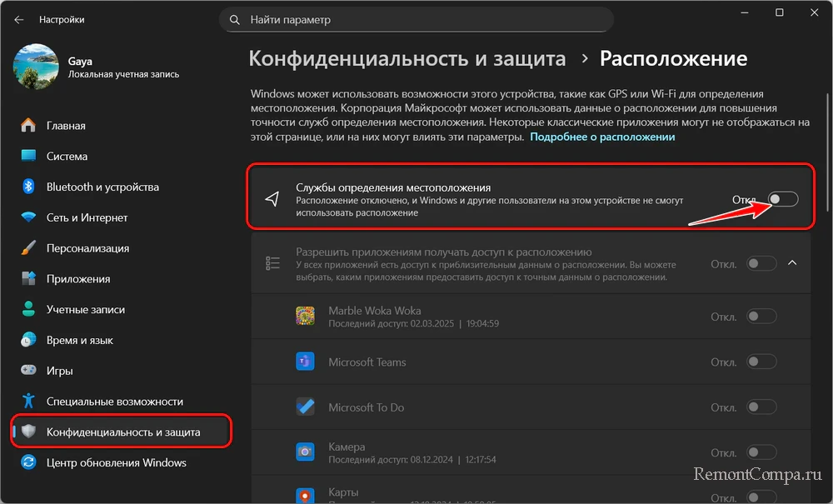Click the back arrow icon in Settings
This screenshot has width=833, height=504.
19,19
